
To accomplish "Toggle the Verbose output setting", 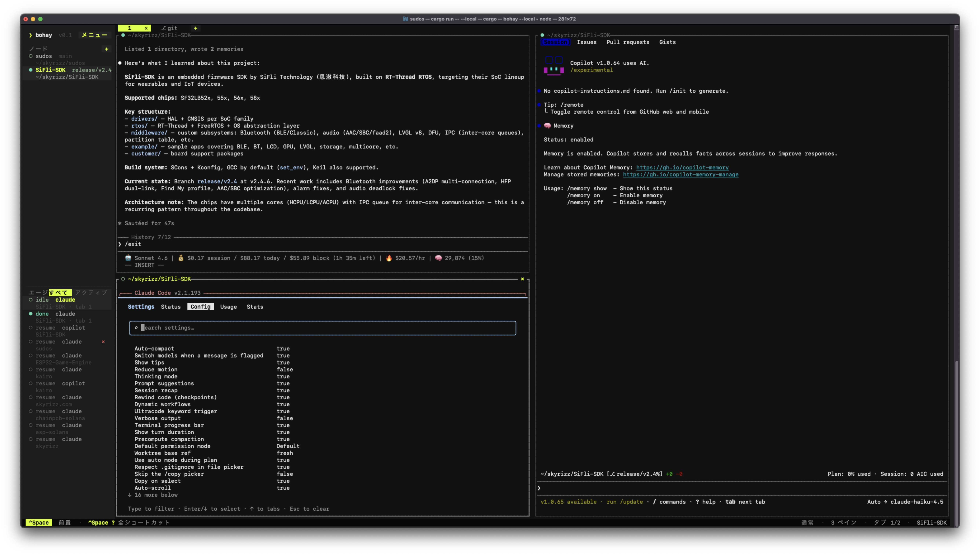I will click(x=213, y=418).
